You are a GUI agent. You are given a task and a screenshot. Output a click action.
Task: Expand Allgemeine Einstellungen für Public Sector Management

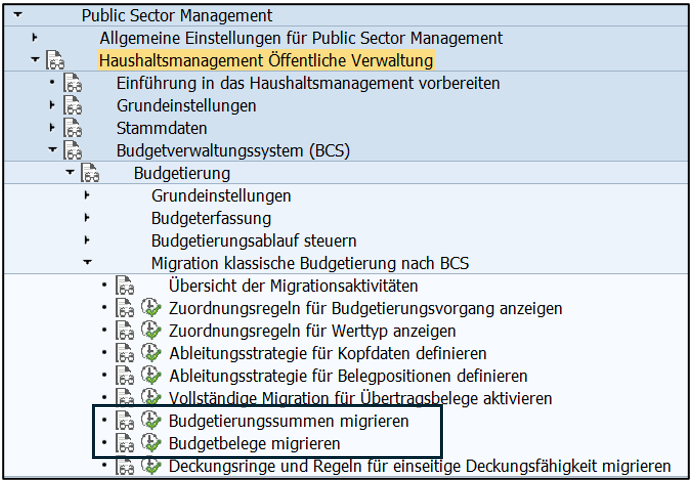tap(35, 38)
